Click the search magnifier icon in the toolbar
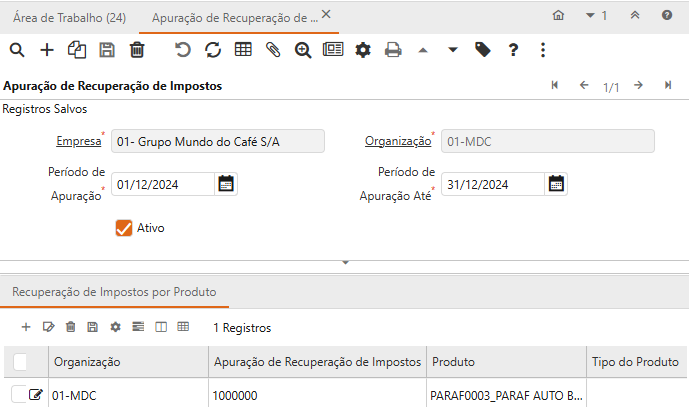The width and height of the screenshot is (689, 414). coord(18,50)
